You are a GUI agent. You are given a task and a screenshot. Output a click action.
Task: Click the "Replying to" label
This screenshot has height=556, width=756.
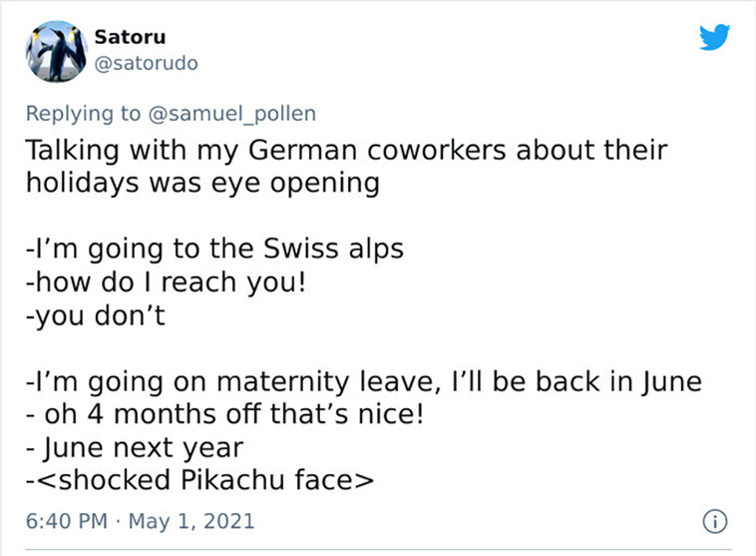83,114
